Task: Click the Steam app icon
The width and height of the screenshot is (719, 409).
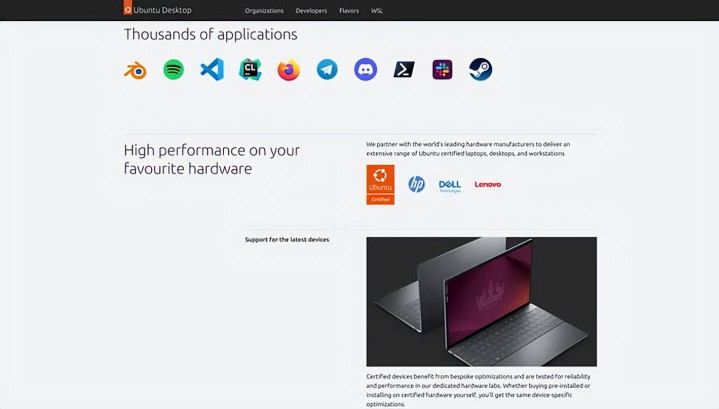Action: coord(481,70)
